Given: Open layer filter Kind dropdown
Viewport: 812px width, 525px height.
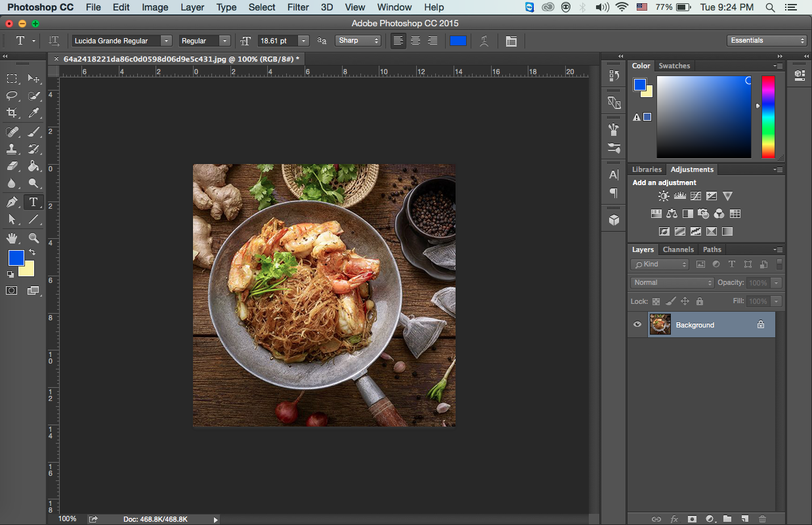Looking at the screenshot, I should coord(660,264).
